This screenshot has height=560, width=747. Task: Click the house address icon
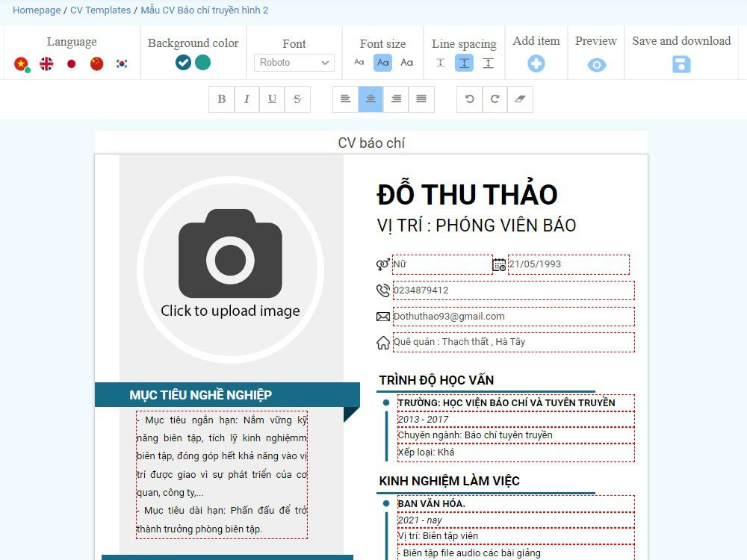point(383,343)
